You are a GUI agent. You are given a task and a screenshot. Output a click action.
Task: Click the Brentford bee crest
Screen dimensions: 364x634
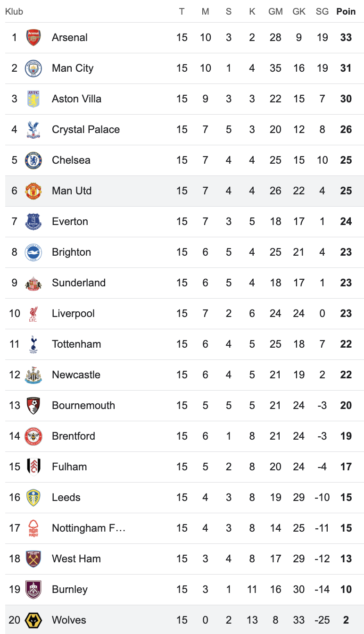[33, 436]
